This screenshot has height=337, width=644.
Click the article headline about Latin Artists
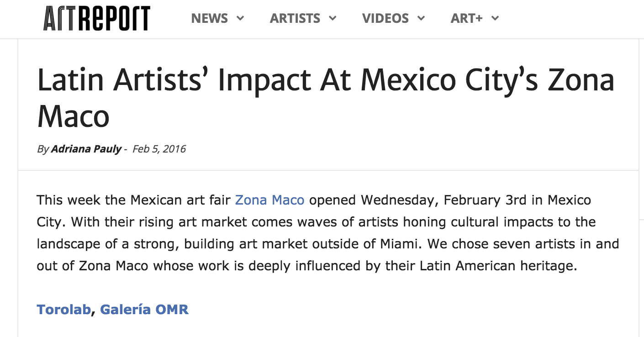tap(325, 79)
